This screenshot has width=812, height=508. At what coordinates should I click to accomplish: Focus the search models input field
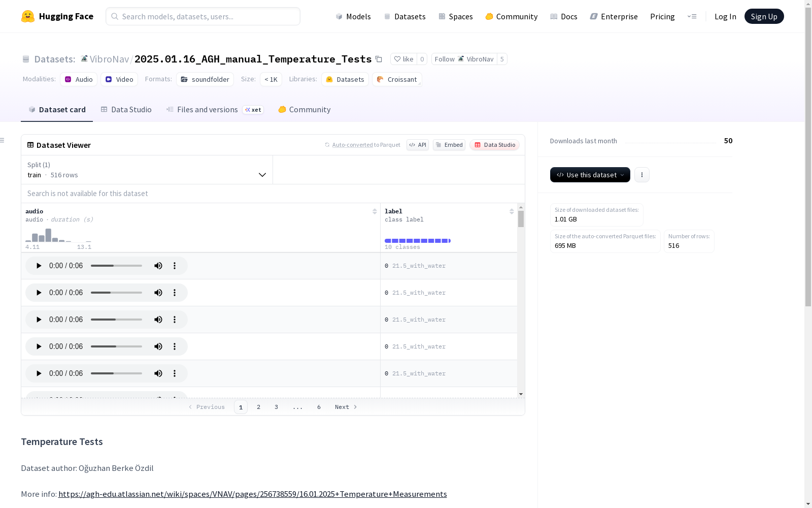click(x=203, y=16)
